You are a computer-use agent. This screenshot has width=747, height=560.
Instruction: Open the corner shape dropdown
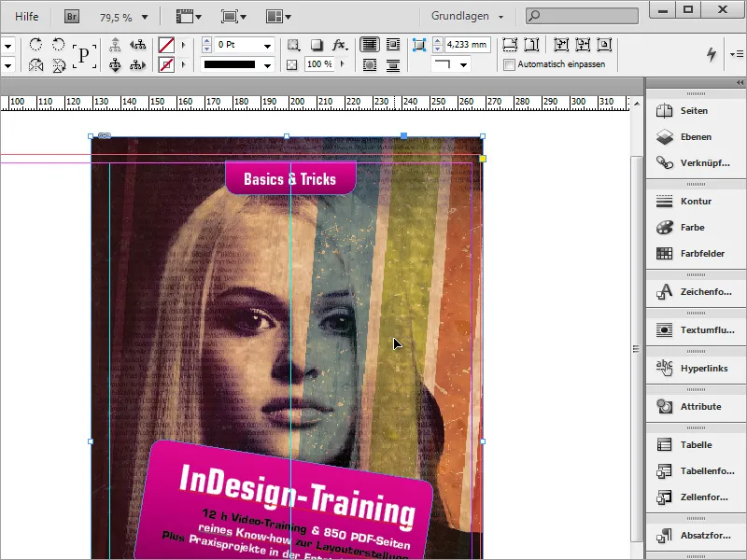tap(463, 64)
